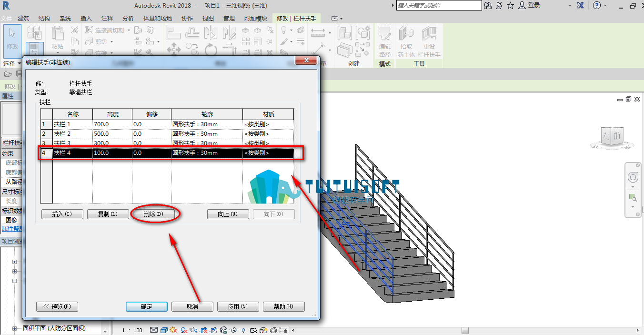
Task: Click the Cut to Clipboard scissors icon
Action: [75, 30]
